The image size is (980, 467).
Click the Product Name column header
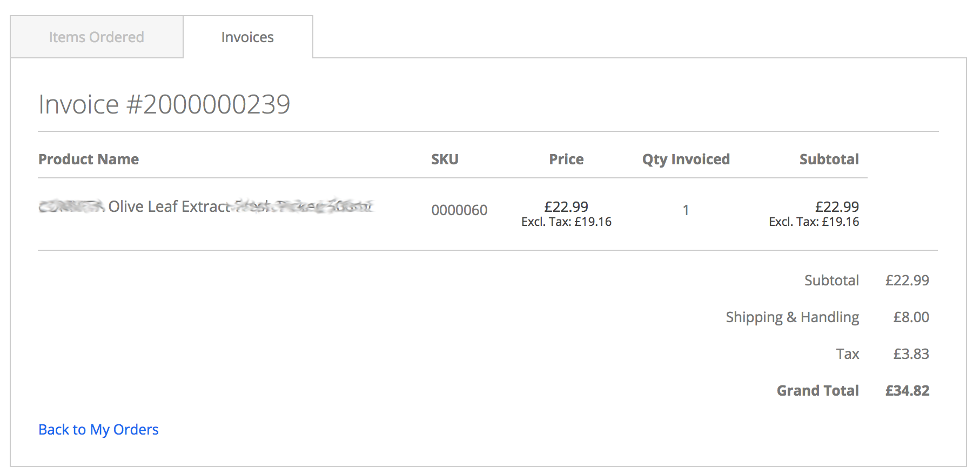coord(88,159)
